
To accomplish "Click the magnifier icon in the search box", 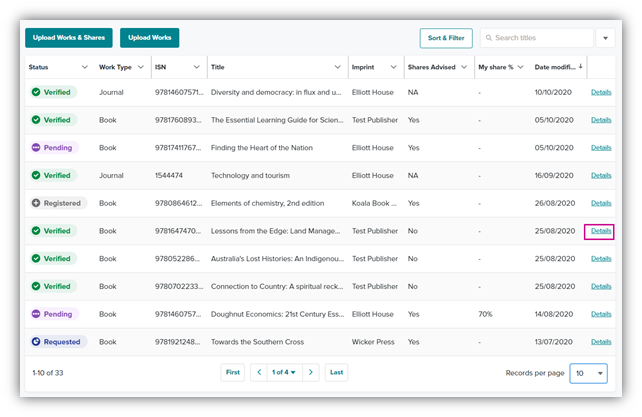I will tap(488, 38).
